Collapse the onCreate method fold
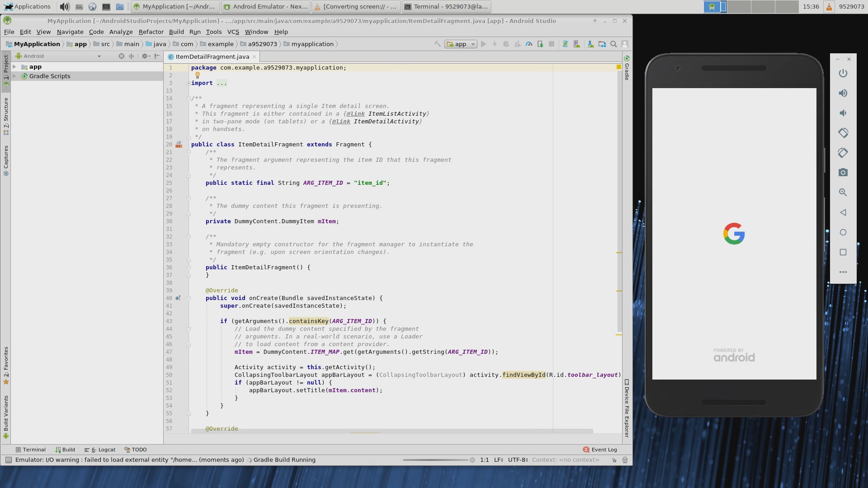The height and width of the screenshot is (488, 868). (189, 298)
